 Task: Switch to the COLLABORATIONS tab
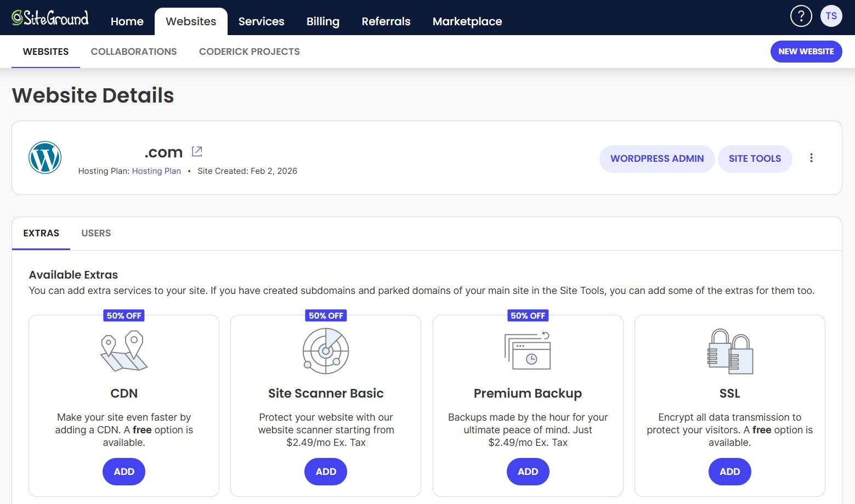coord(133,52)
